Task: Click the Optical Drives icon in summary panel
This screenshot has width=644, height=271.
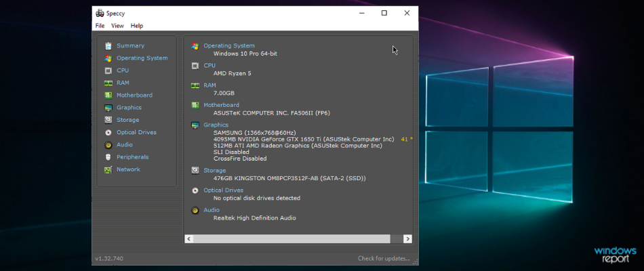Action: coord(195,190)
